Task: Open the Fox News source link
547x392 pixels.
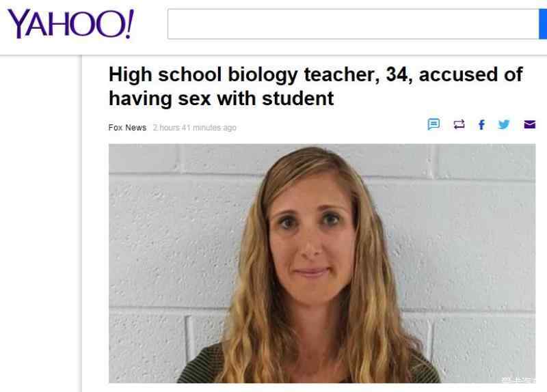Action: point(127,128)
